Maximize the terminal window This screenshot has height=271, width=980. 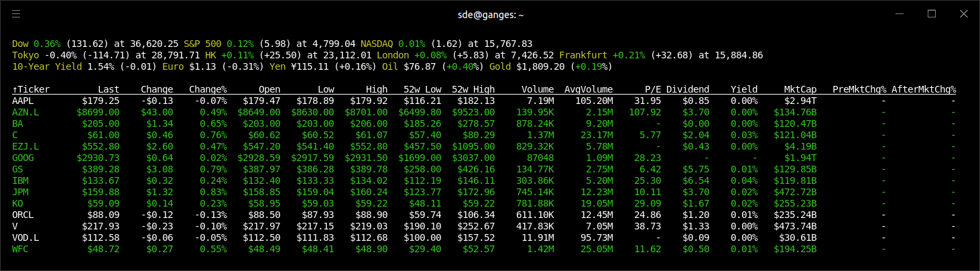931,14
